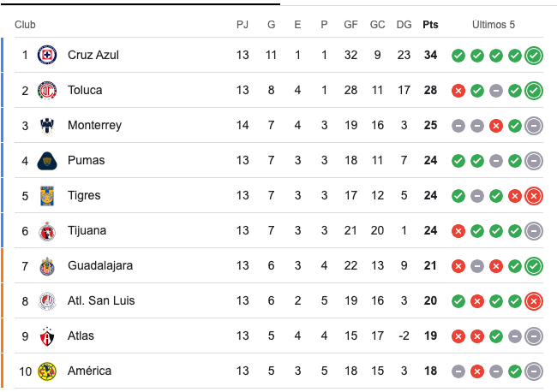Click the Pts column header
557x392 pixels.
(x=430, y=25)
